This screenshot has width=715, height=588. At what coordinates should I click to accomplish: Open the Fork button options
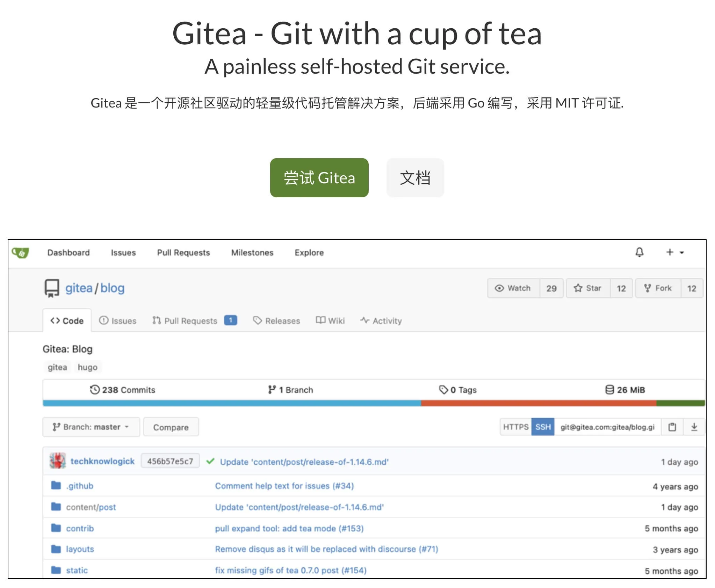[x=658, y=288]
